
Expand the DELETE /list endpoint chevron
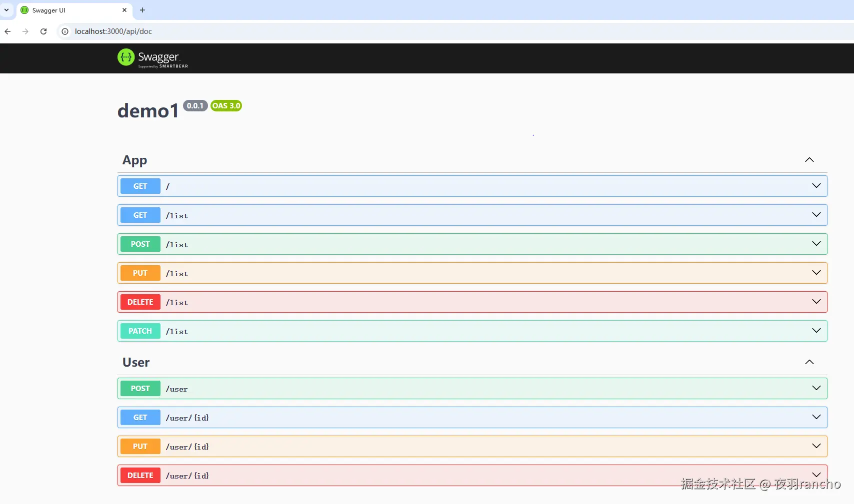pos(816,302)
